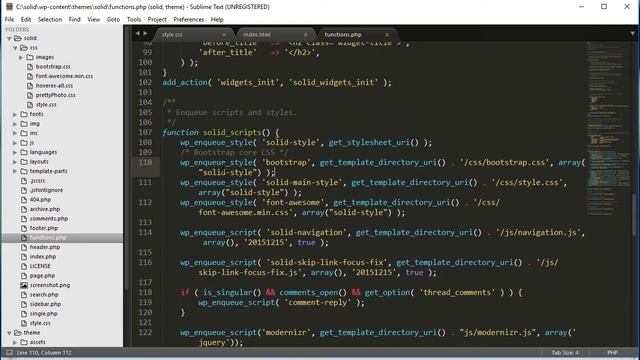This screenshot has height=360, width=640.
Task: Open the Goto menu
Action: [x=113, y=19]
